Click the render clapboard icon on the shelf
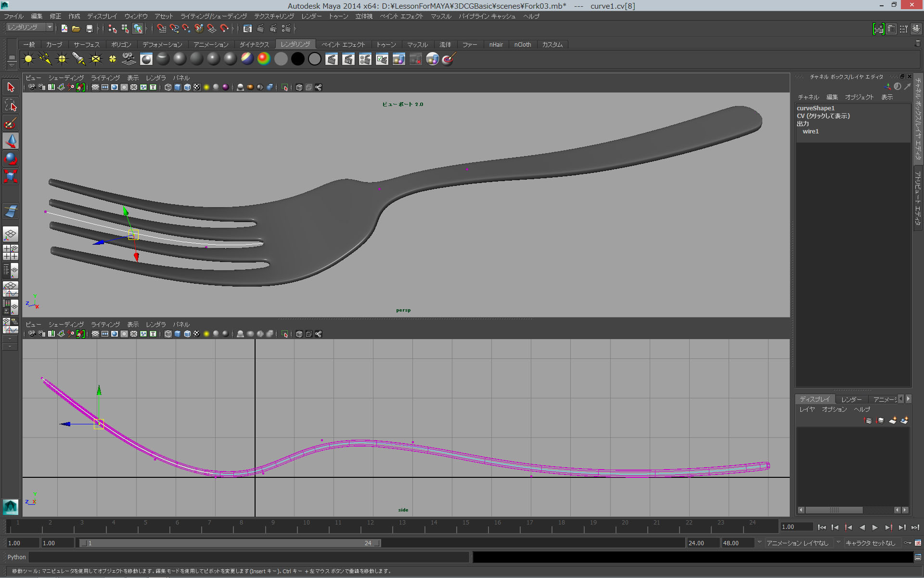 click(332, 59)
